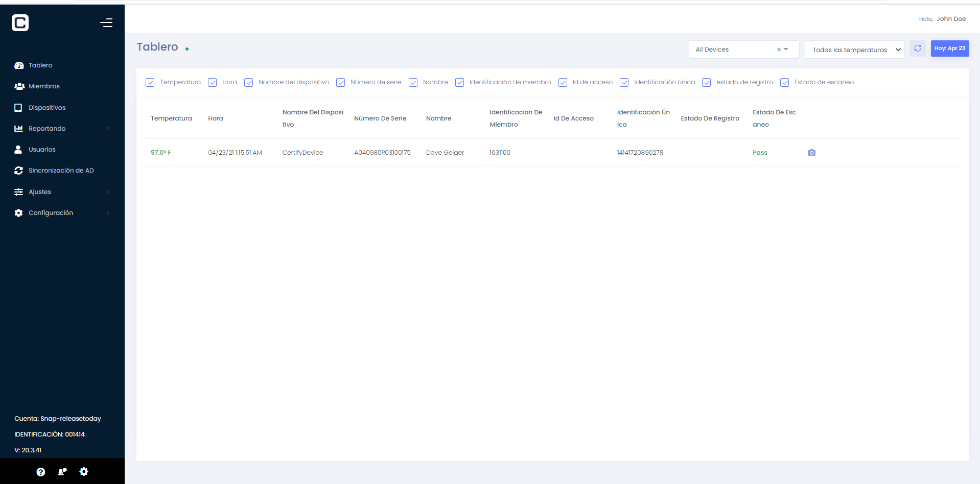980x484 pixels.
Task: Click the Reportando chart icon
Action: pos(18,129)
